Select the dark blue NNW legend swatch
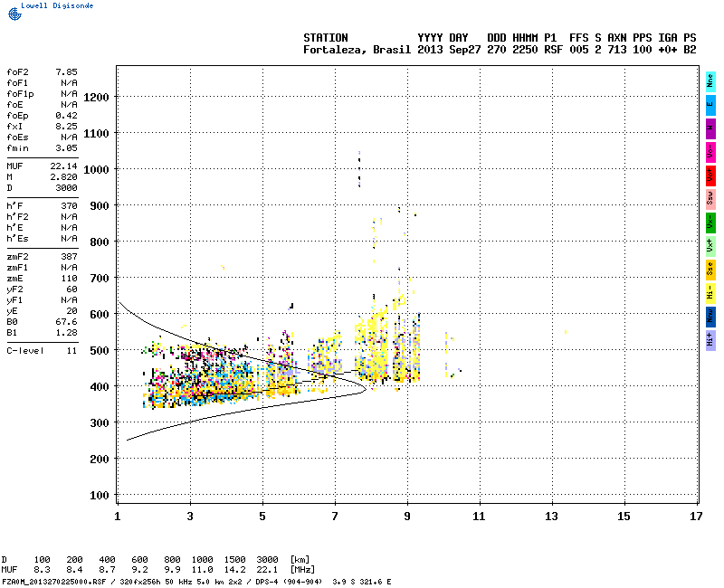This screenshot has height=588, width=724. [710, 316]
